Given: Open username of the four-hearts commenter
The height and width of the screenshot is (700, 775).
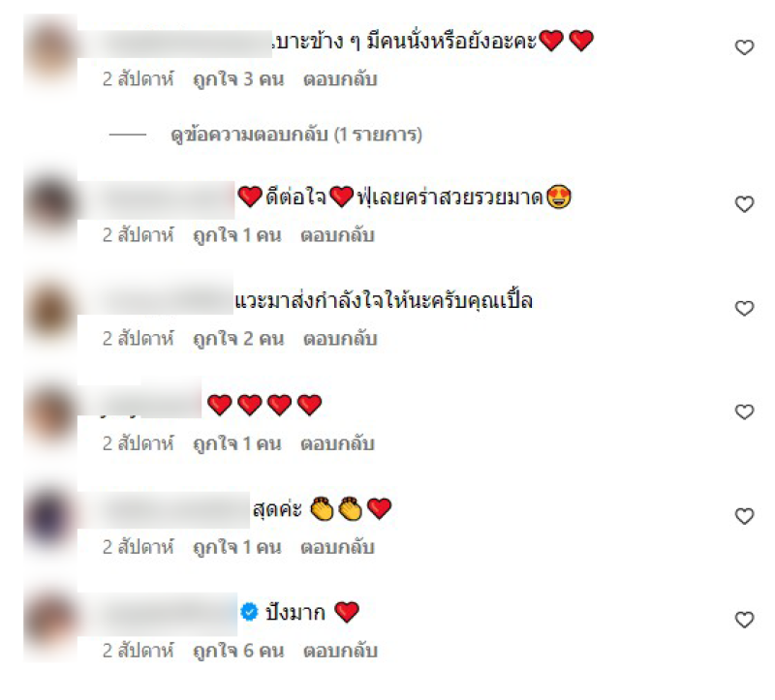Looking at the screenshot, I should point(139,404).
